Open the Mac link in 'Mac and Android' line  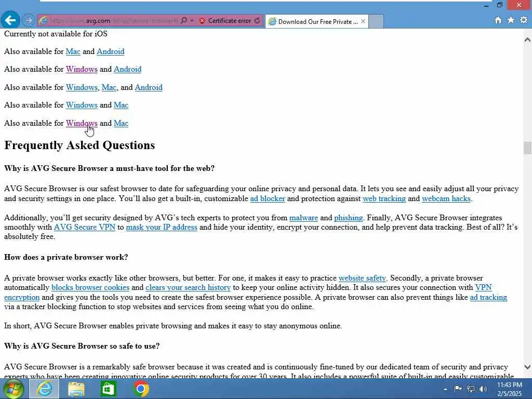tap(73, 51)
